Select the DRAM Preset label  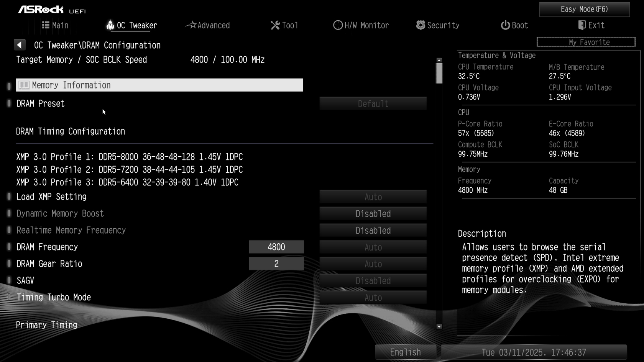(41, 104)
